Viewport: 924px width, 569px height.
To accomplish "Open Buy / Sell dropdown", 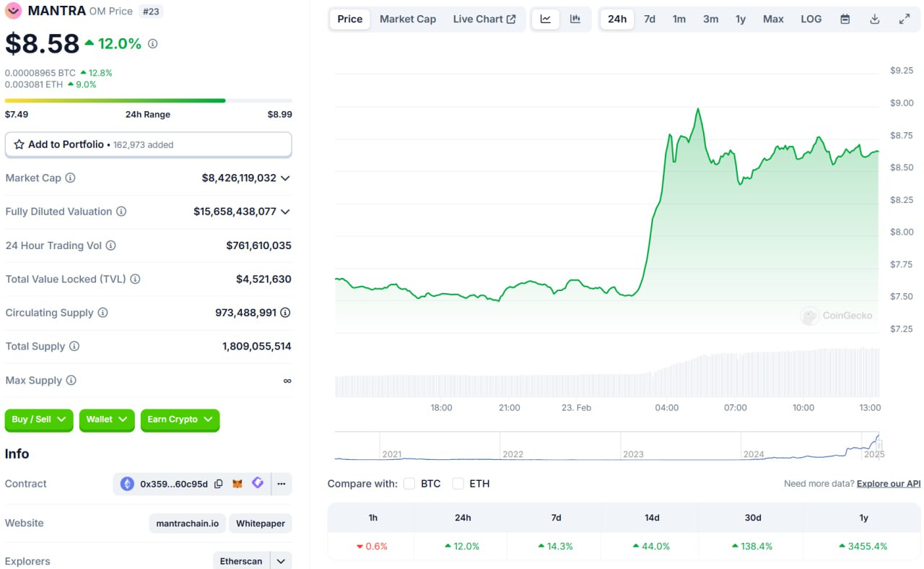I will (39, 420).
